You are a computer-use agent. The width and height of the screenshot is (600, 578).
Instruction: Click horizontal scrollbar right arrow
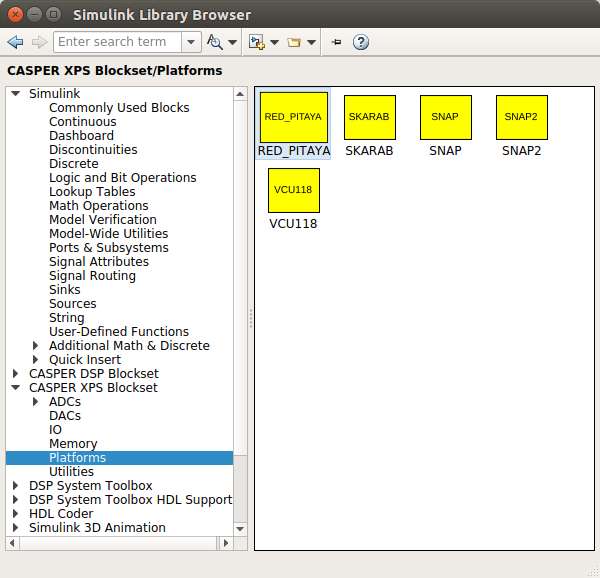pyautogui.click(x=225, y=543)
